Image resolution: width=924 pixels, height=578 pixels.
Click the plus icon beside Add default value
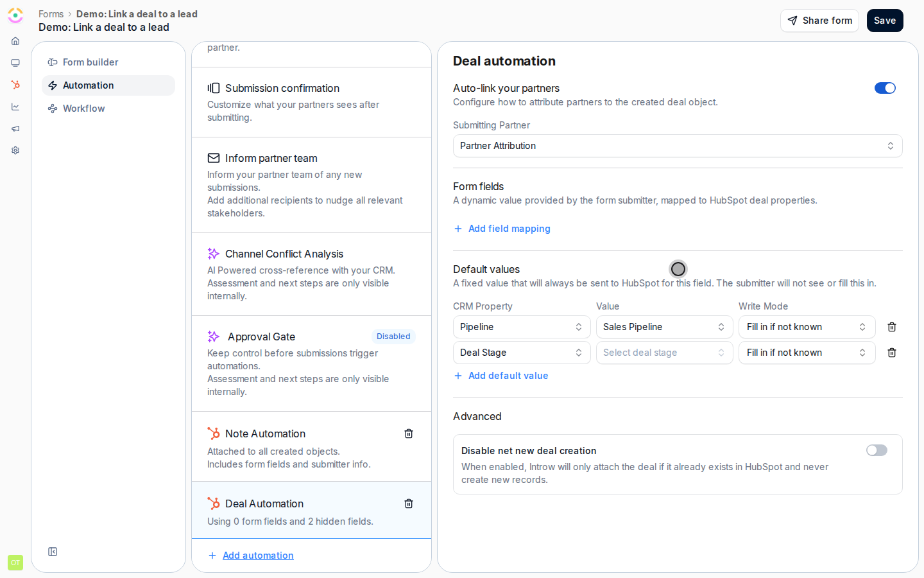pos(458,376)
